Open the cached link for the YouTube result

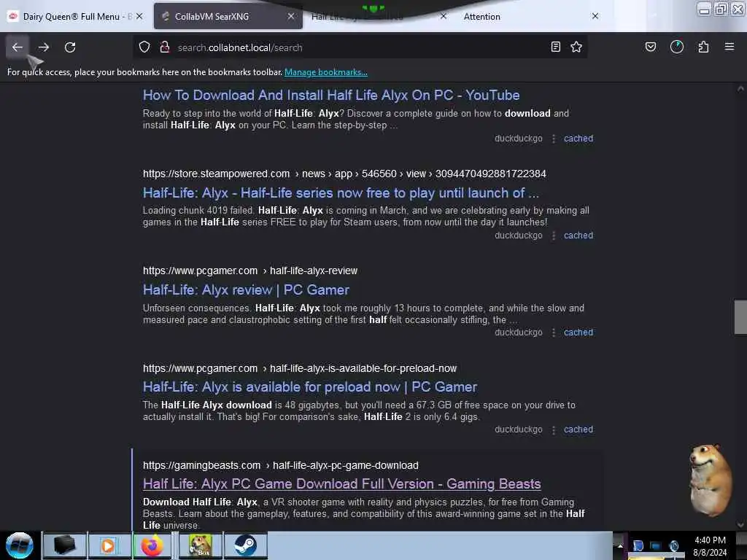pos(578,139)
